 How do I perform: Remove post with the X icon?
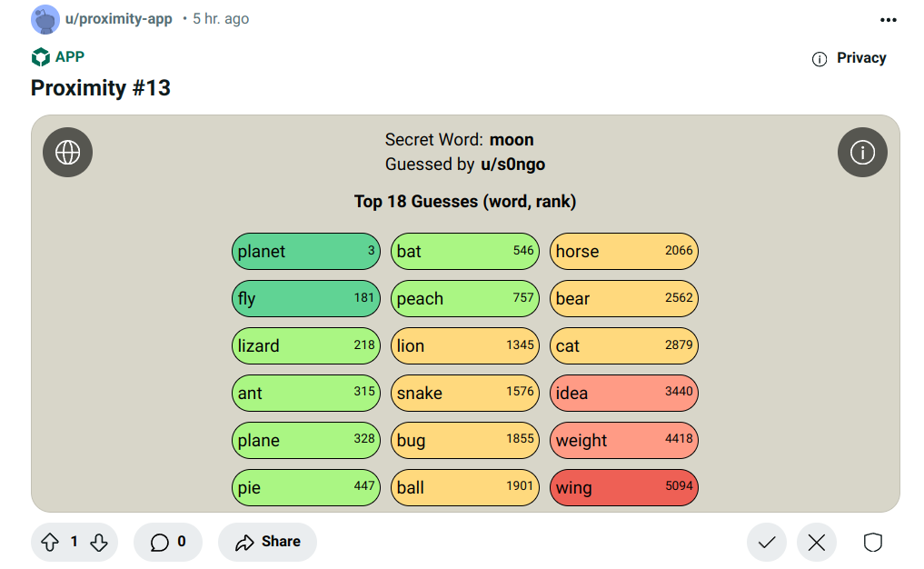point(816,544)
